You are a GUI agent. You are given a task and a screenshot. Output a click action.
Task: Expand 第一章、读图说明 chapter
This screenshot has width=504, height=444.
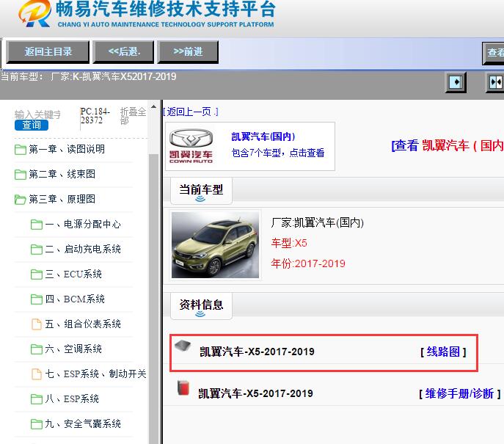[x=67, y=149]
